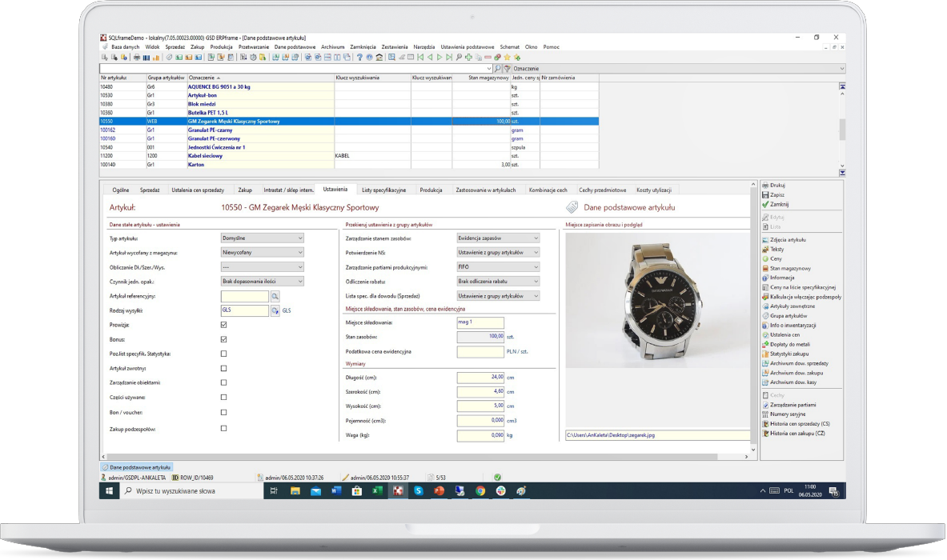Click the Zapisz button
Viewport: 947px width, 560px height.
coord(776,194)
